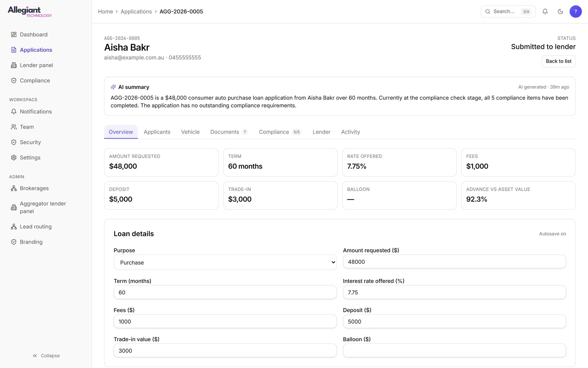
Task: Click the Compliance shield icon
Action: pyautogui.click(x=14, y=80)
